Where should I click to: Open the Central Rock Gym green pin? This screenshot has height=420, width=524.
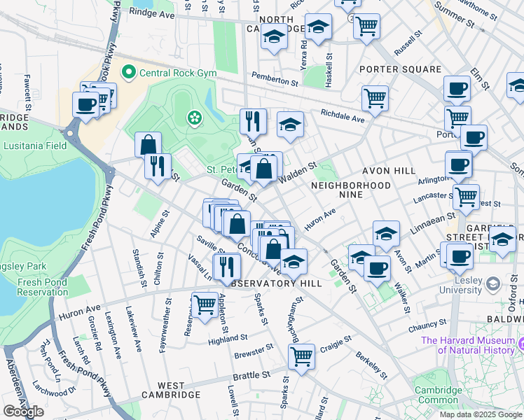point(128,71)
